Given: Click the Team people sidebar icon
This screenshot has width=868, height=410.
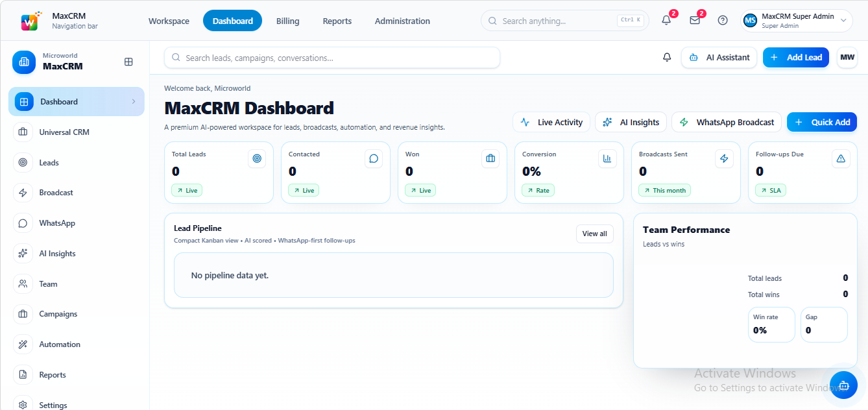Looking at the screenshot, I should click(x=23, y=283).
